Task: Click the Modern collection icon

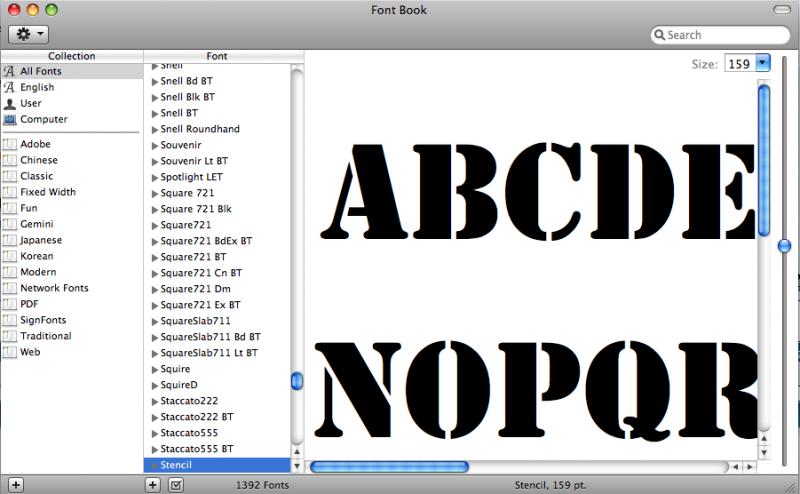Action: tap(10, 272)
